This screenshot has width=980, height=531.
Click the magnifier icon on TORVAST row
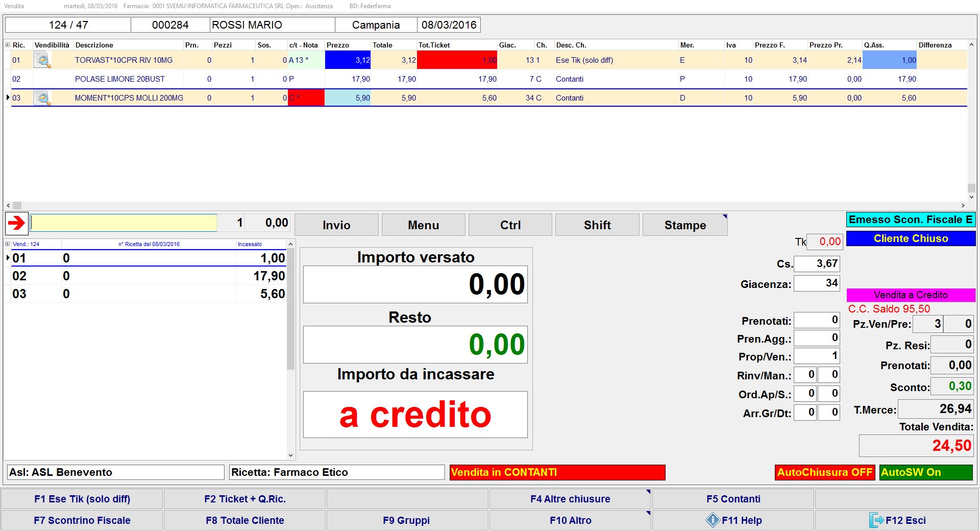click(x=43, y=60)
